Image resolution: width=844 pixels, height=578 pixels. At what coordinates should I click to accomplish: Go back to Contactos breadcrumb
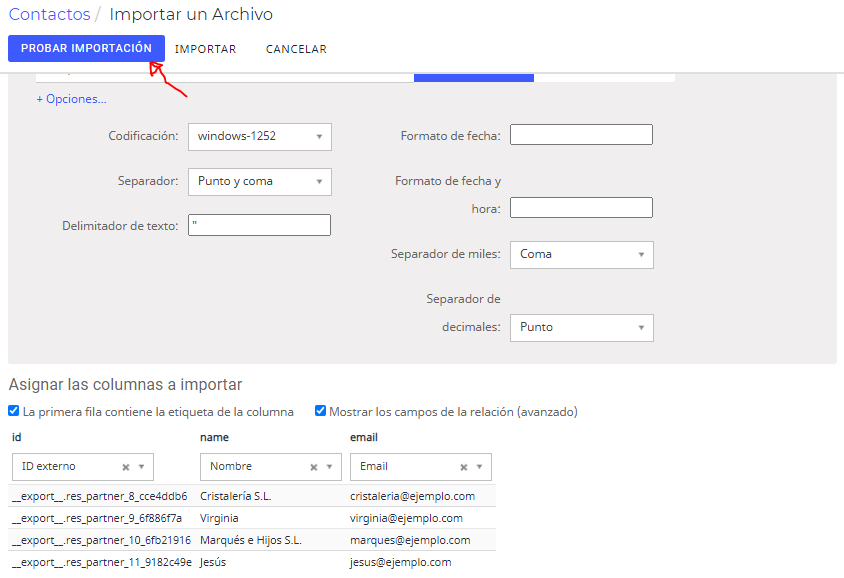pos(50,14)
